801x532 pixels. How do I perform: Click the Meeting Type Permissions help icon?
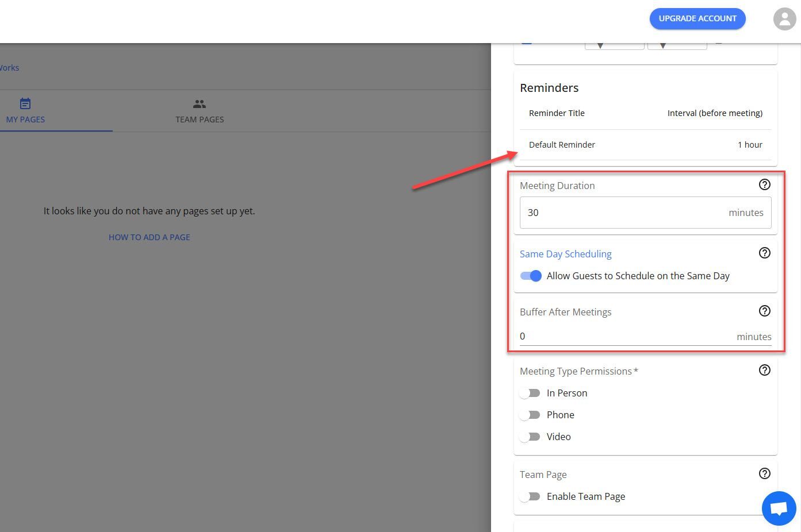click(764, 370)
